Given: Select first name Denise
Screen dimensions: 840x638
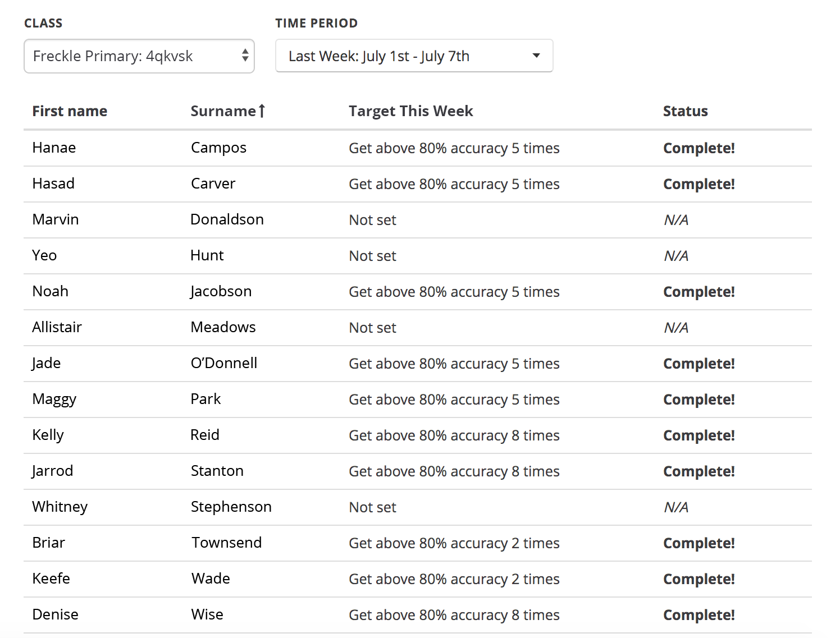Looking at the screenshot, I should point(55,614).
